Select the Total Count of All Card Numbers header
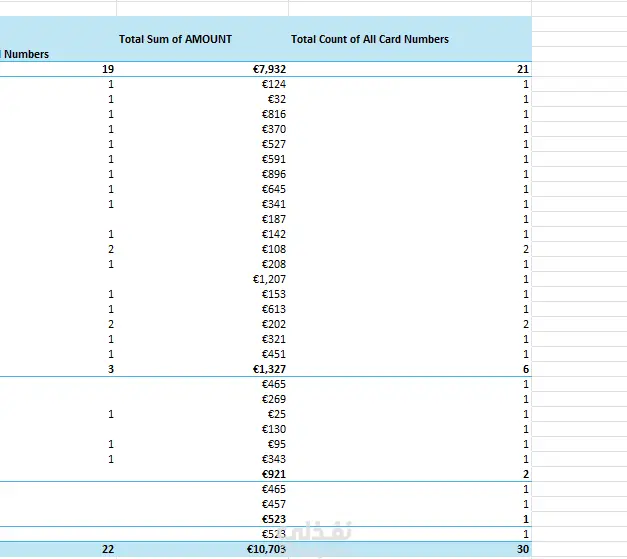 (370, 39)
